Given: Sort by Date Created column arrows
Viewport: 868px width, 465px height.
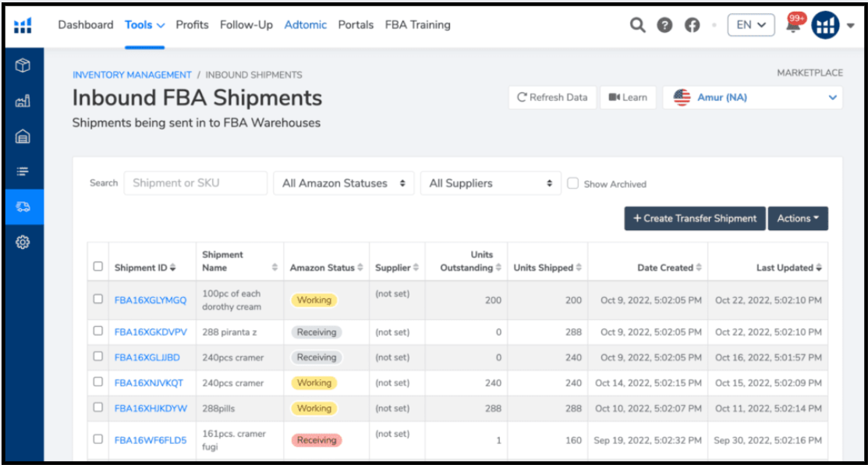Looking at the screenshot, I should click(700, 268).
